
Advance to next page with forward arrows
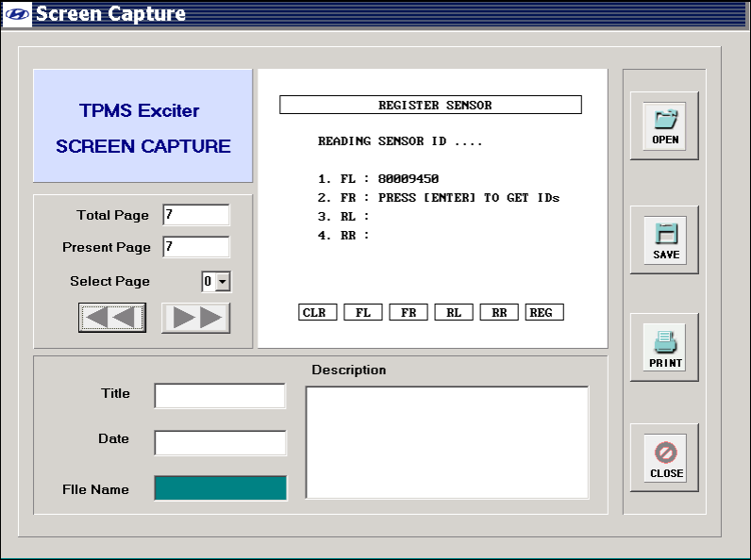tap(196, 318)
